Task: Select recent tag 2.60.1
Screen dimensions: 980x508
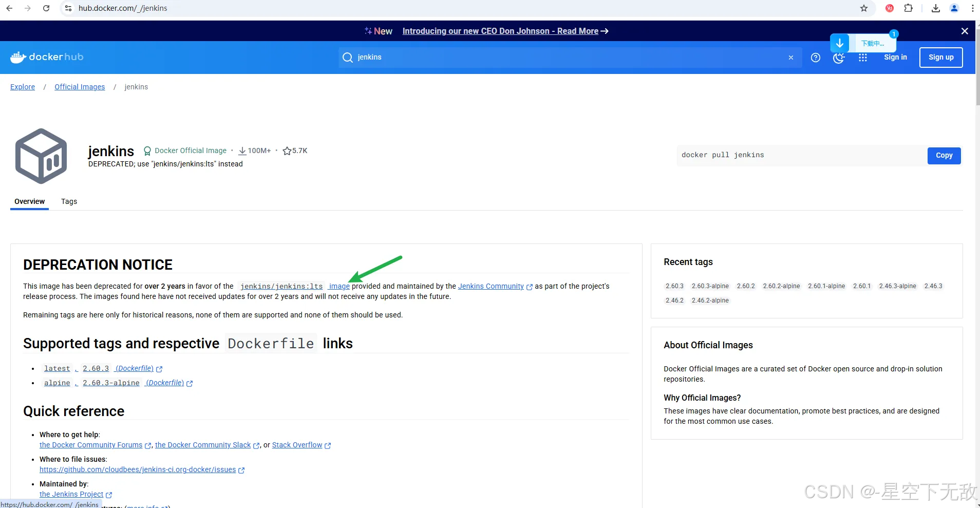Action: pyautogui.click(x=862, y=286)
